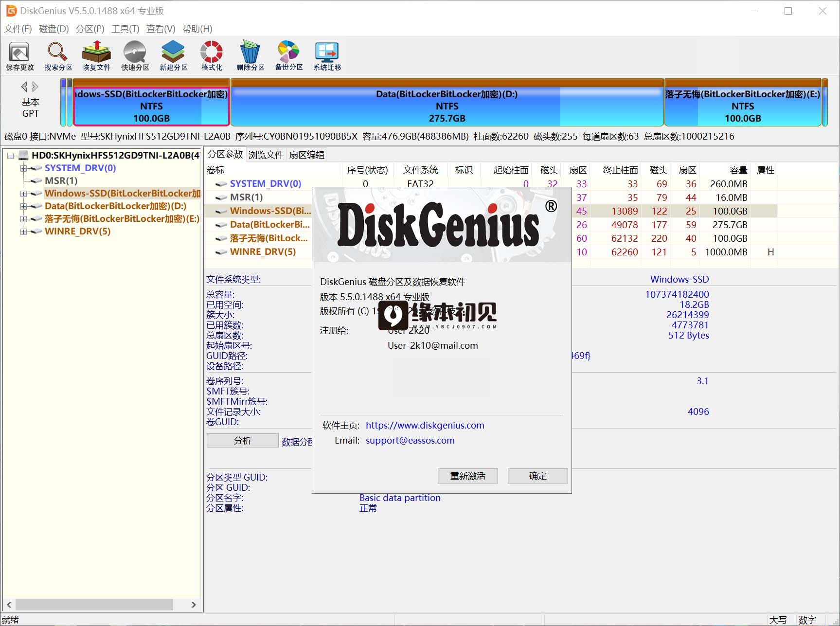Open the 分区(P) menu
Image resolution: width=840 pixels, height=626 pixels.
click(x=90, y=29)
